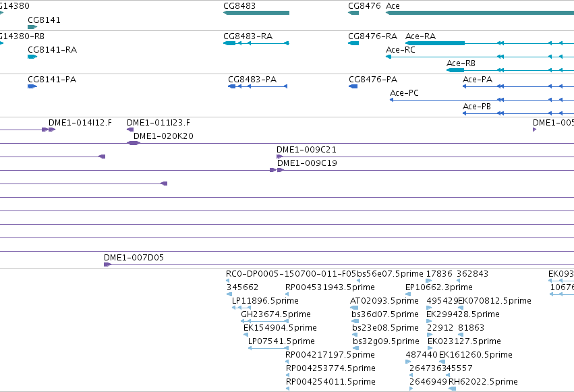Select the DME1-011I23.F clone label
This screenshot has height=392, width=574.
(159, 123)
